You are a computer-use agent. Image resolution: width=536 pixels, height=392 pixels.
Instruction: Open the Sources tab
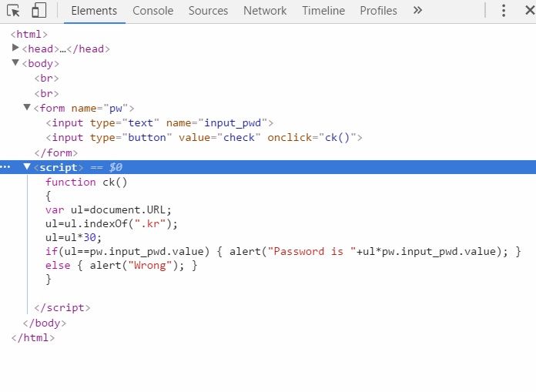[208, 11]
